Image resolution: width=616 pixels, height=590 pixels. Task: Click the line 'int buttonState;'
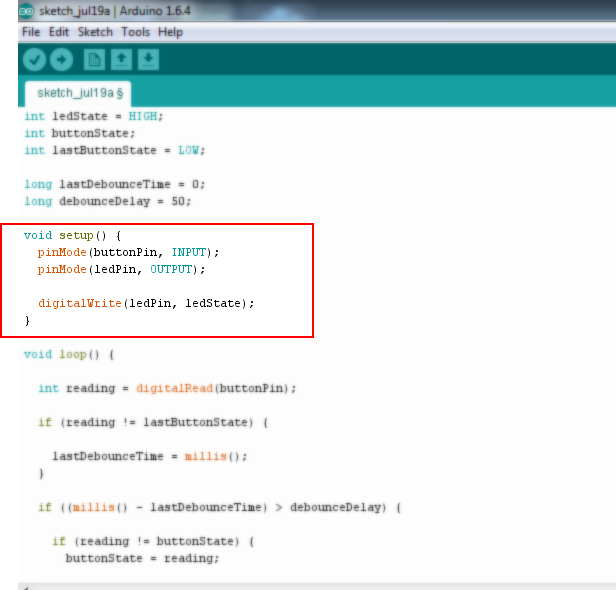[x=80, y=133]
